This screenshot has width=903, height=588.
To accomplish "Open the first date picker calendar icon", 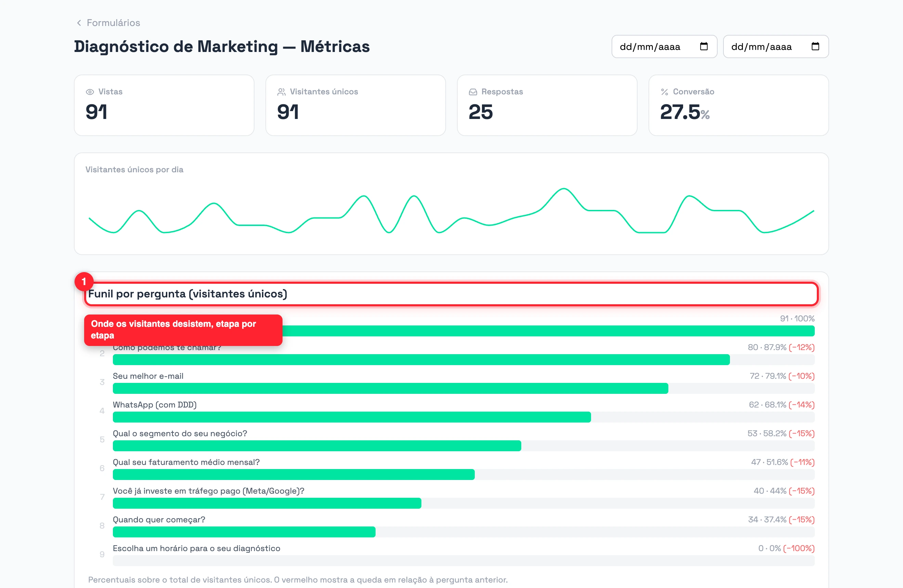I will tap(704, 46).
